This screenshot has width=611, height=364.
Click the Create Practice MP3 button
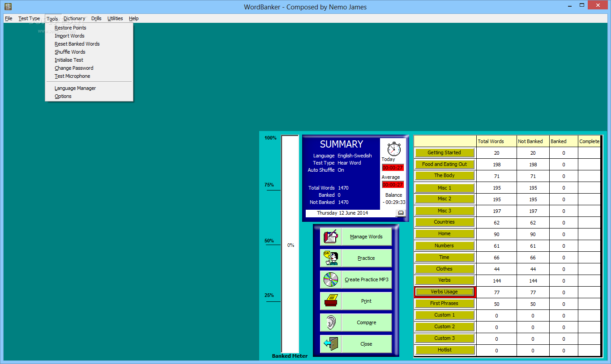click(366, 279)
